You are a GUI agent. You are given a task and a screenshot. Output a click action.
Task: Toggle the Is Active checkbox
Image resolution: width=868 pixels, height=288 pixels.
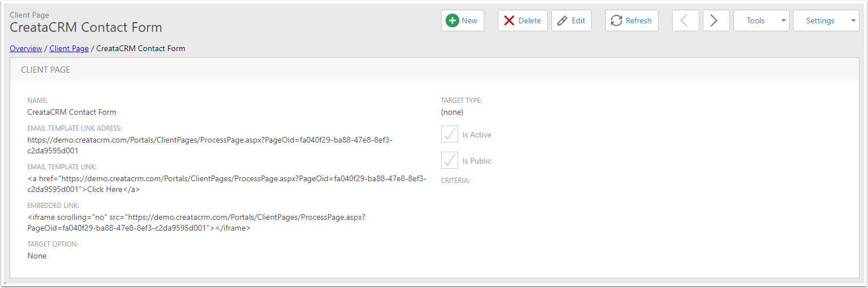[450, 135]
